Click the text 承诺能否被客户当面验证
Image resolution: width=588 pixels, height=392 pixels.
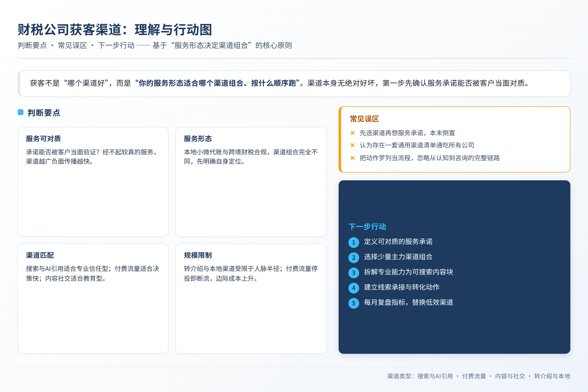61,152
